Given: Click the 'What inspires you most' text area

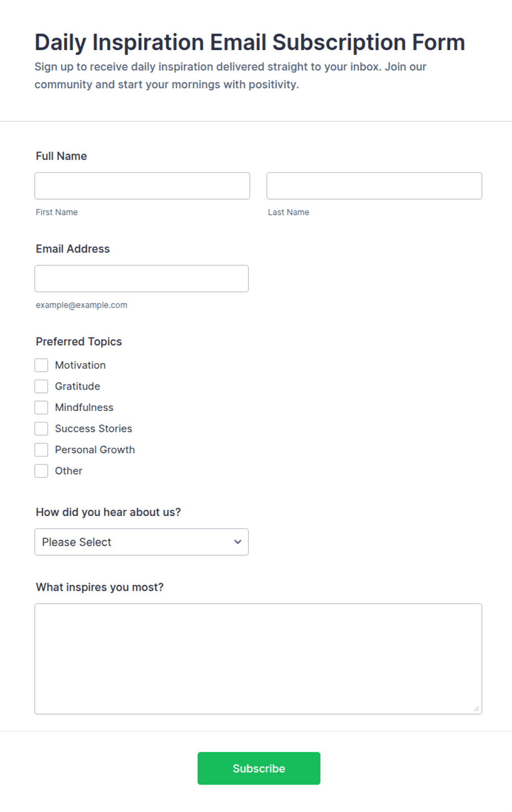Looking at the screenshot, I should pos(258,659).
